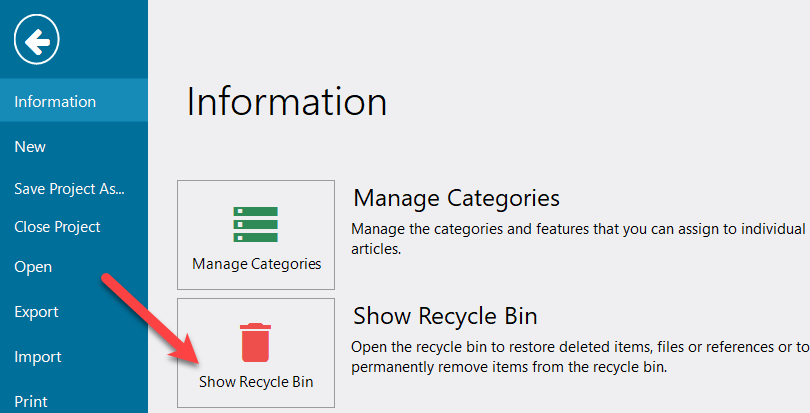The height and width of the screenshot is (413, 810).
Task: Click the 'permanently remove items' description line
Action: (x=508, y=367)
